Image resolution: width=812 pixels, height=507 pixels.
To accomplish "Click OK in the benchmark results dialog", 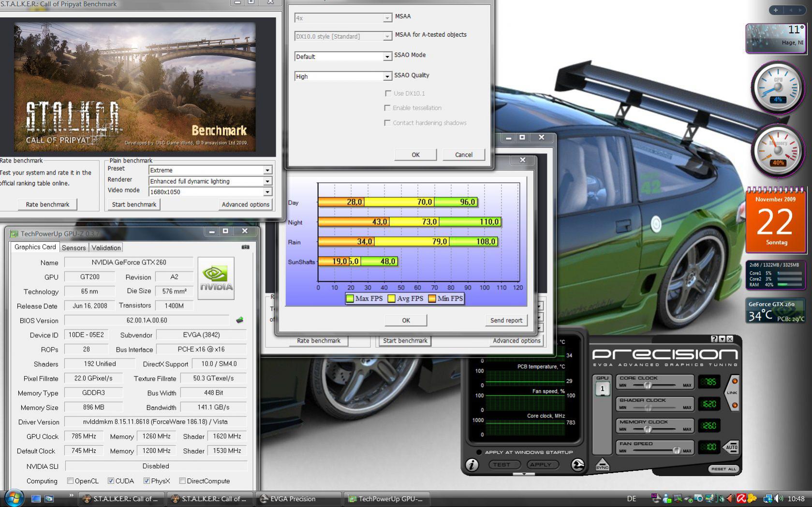I will click(x=406, y=320).
